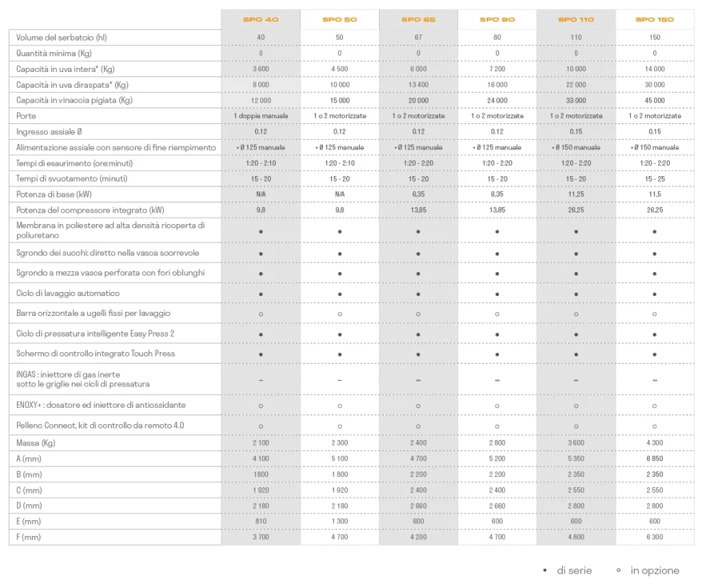The height and width of the screenshot is (588, 702).
Task: Click 'Membrana in poliestere ad alta densità' label
Action: coord(110,230)
